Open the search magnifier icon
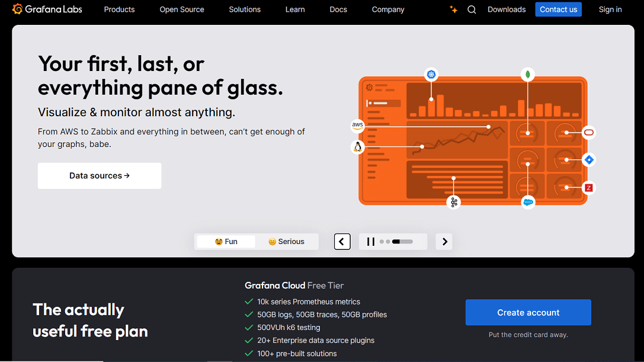Image resolution: width=644 pixels, height=362 pixels. coord(472,9)
